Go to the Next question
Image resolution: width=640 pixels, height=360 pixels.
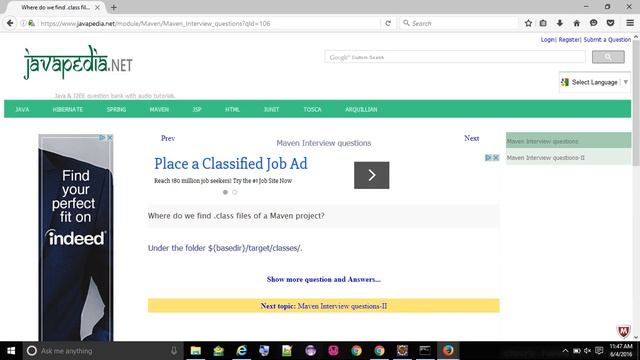471,138
